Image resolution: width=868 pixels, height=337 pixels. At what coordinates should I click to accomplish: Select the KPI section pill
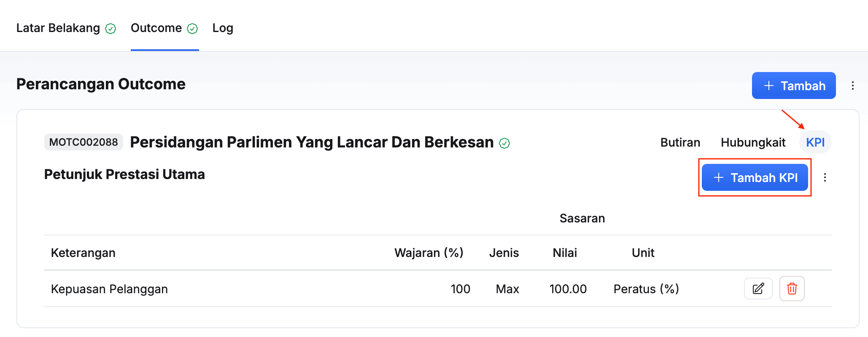[x=815, y=142]
